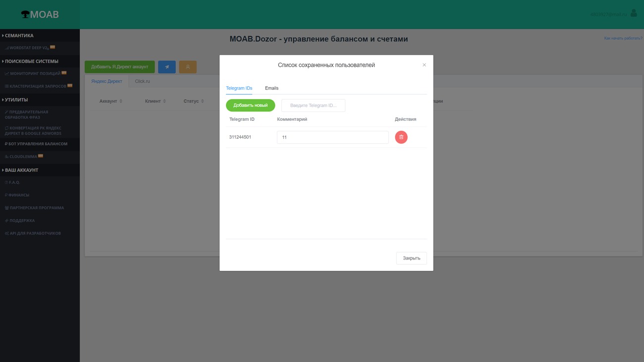This screenshot has width=644, height=362.
Task: Toggle the Утилиты sidebar section
Action: [16, 100]
